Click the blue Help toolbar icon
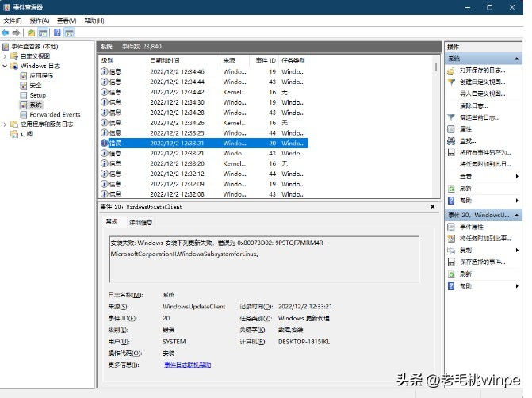 coord(58,33)
